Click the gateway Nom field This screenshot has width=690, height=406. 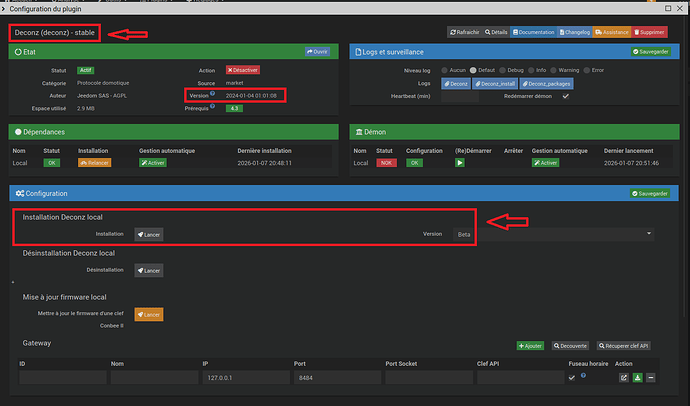pyautogui.click(x=154, y=377)
